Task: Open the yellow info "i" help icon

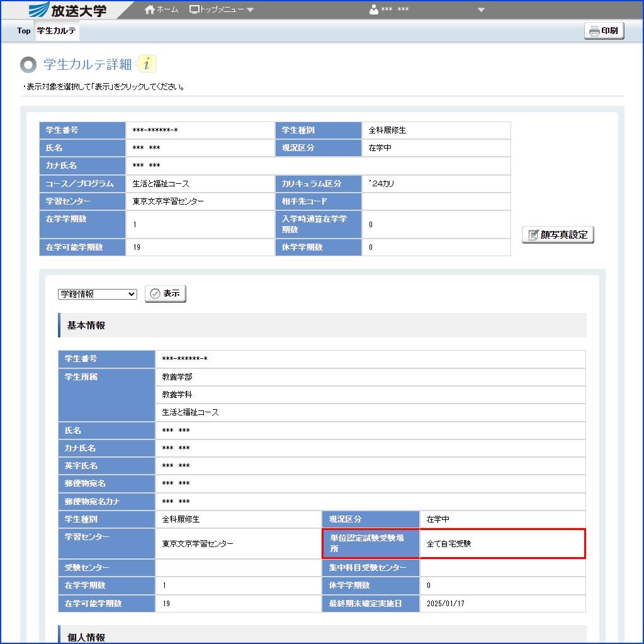Action: [146, 64]
